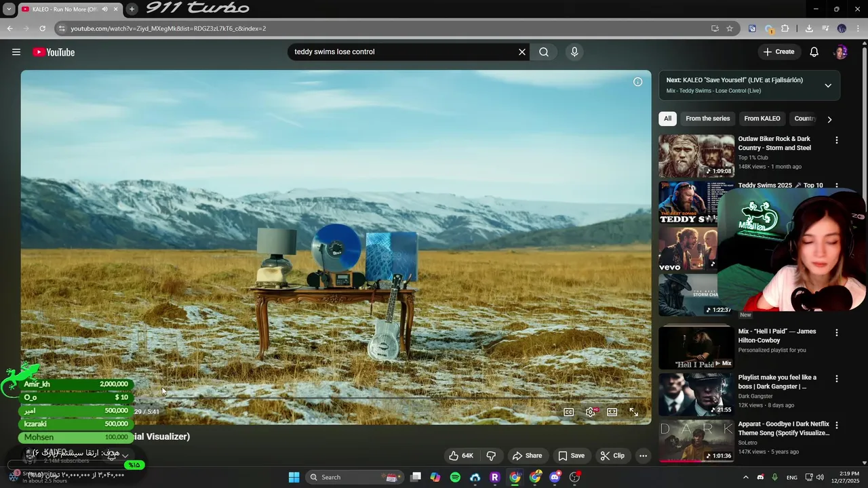Toggle closed captions on the player
This screenshot has height=488, width=868.
click(569, 412)
